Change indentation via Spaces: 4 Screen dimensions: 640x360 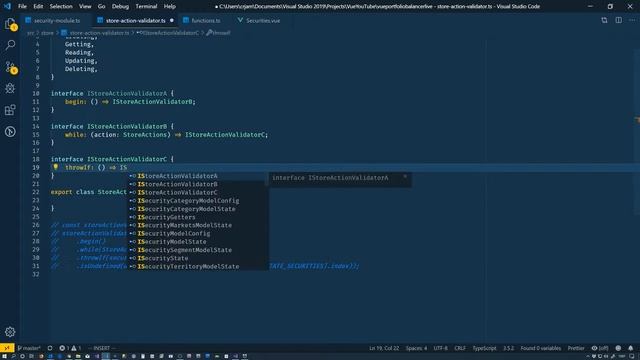click(x=416, y=348)
